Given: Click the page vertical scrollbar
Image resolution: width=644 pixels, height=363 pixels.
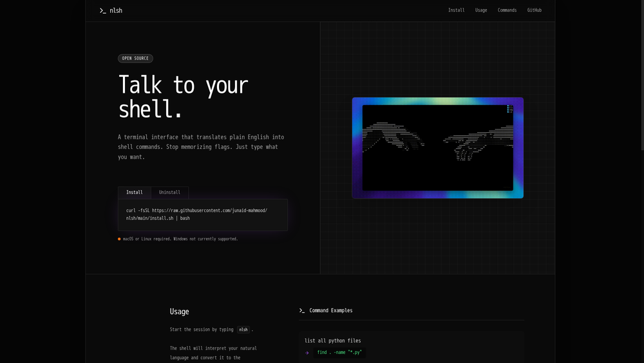Looking at the screenshot, I should (642, 75).
